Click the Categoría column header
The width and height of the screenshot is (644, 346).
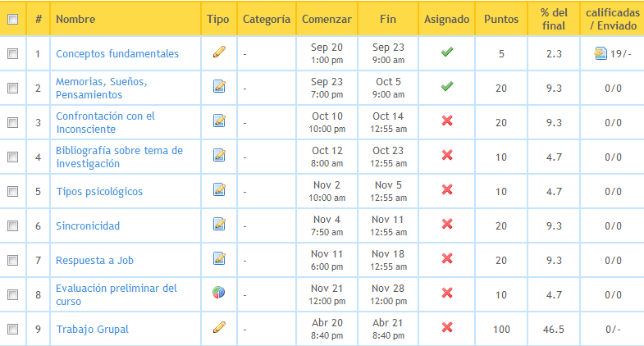pos(267,19)
